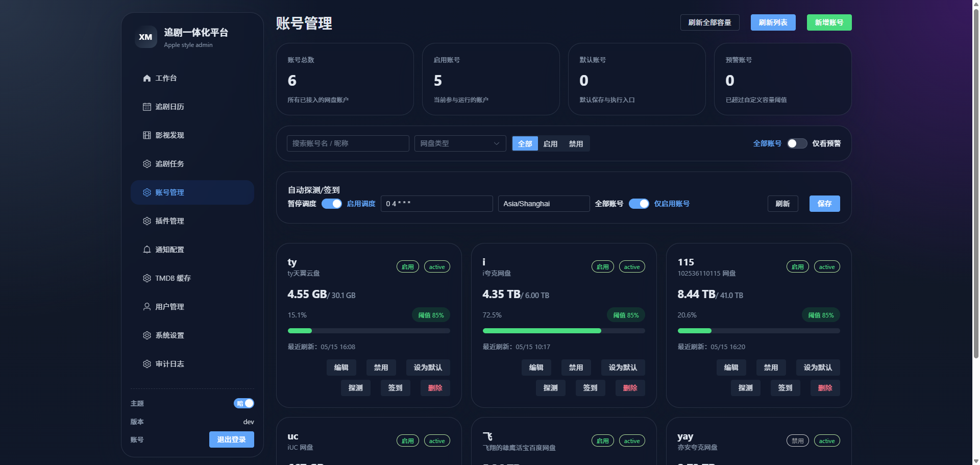
Task: Click the film grid icon beside 影视发现
Action: (x=147, y=135)
